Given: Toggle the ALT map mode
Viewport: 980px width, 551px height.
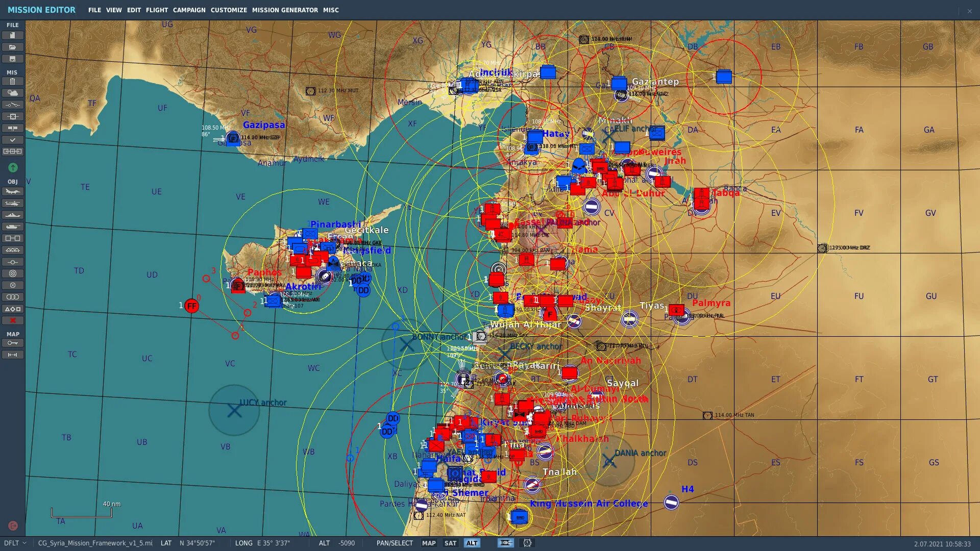Looking at the screenshot, I should pos(472,543).
